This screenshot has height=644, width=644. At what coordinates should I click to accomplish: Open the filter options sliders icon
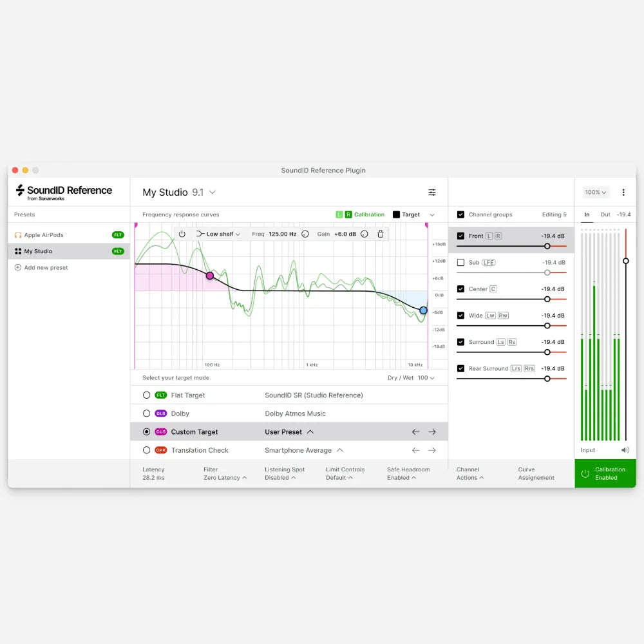point(431,192)
